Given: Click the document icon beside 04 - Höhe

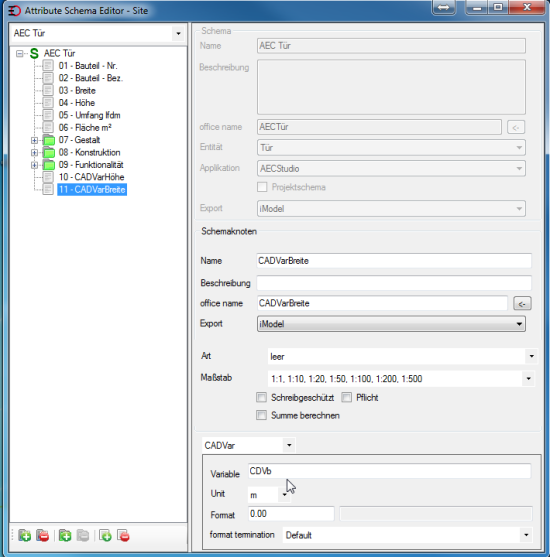Looking at the screenshot, I should pos(48,103).
